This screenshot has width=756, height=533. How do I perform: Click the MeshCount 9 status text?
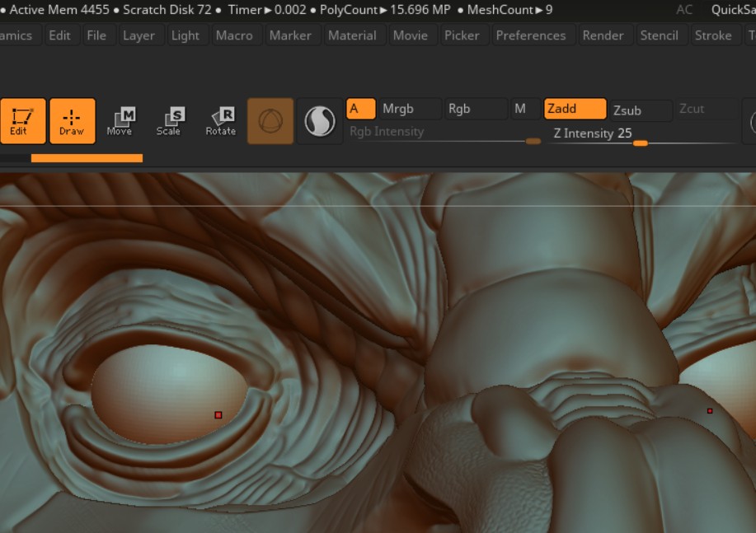click(509, 10)
